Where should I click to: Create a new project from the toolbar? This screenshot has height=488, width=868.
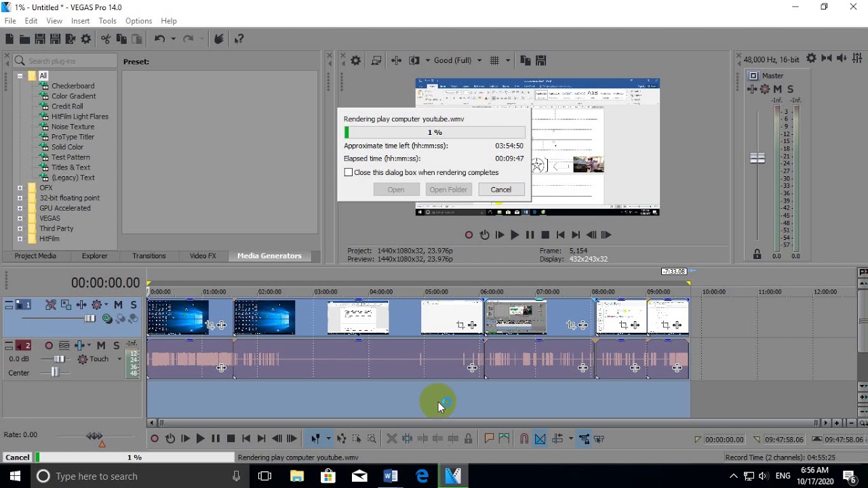[9, 39]
